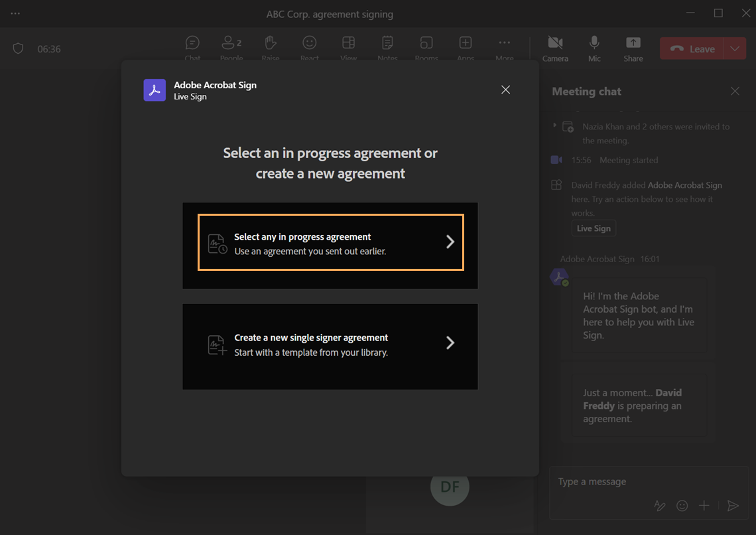756x535 pixels.
Task: Click the send message icon
Action: click(733, 505)
